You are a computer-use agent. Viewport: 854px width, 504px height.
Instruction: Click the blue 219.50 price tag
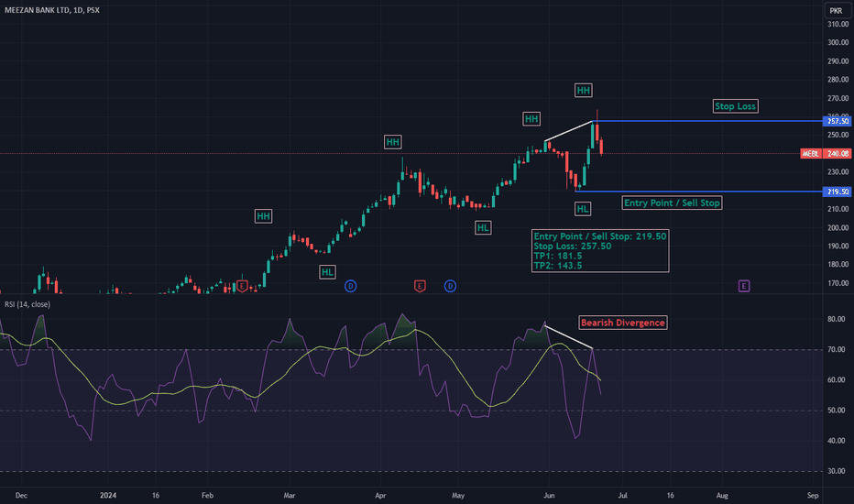tap(838, 192)
